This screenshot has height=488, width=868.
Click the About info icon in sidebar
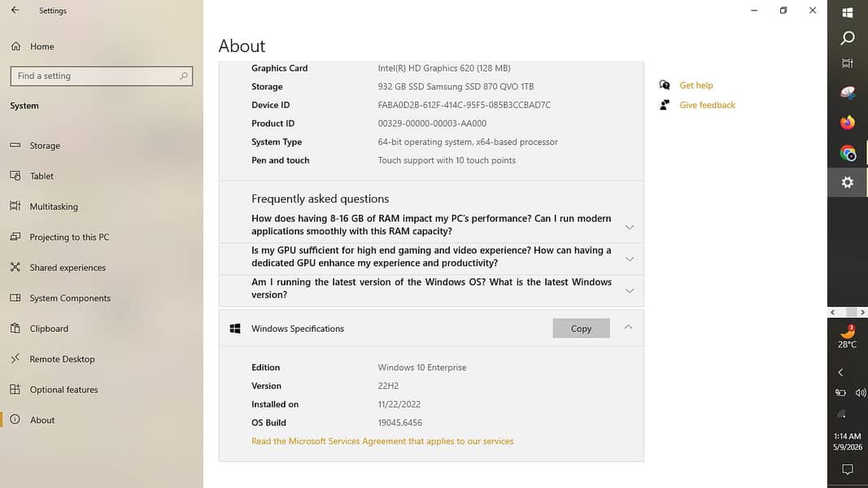(15, 420)
